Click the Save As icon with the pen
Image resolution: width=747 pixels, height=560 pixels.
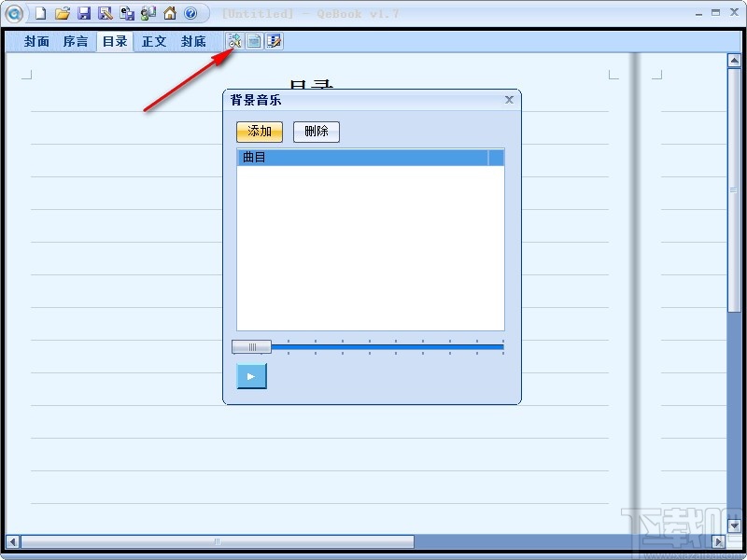coord(104,13)
